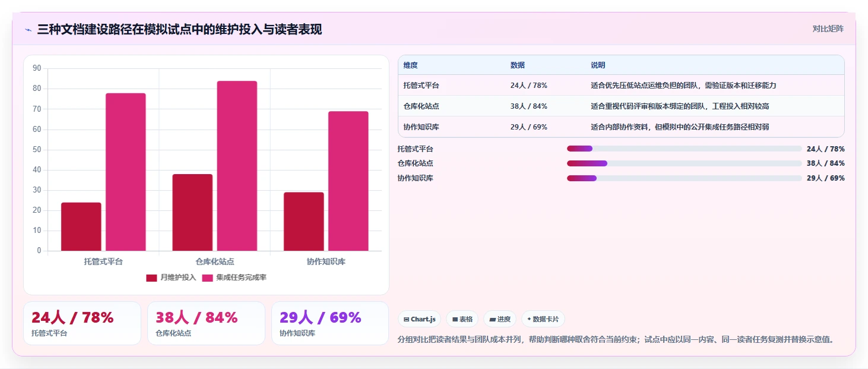This screenshot has width=868, height=369.
Task: Toggle the 月维护投入 legend swatch
Action: 151,277
